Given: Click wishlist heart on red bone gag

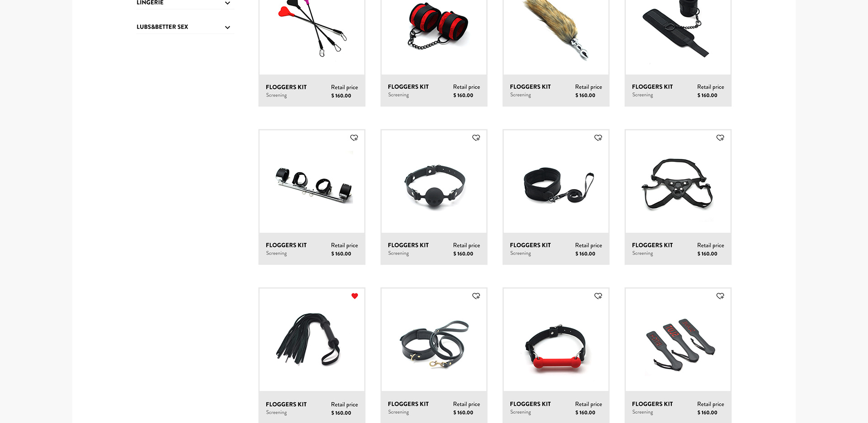Looking at the screenshot, I should [x=598, y=296].
